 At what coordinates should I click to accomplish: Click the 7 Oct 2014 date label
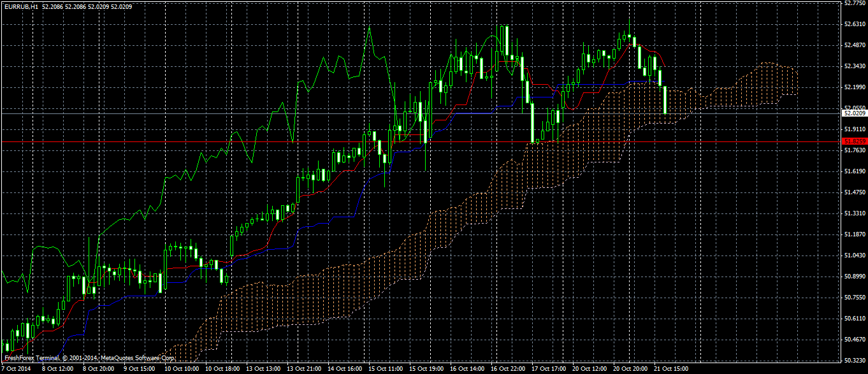pyautogui.click(x=16, y=369)
